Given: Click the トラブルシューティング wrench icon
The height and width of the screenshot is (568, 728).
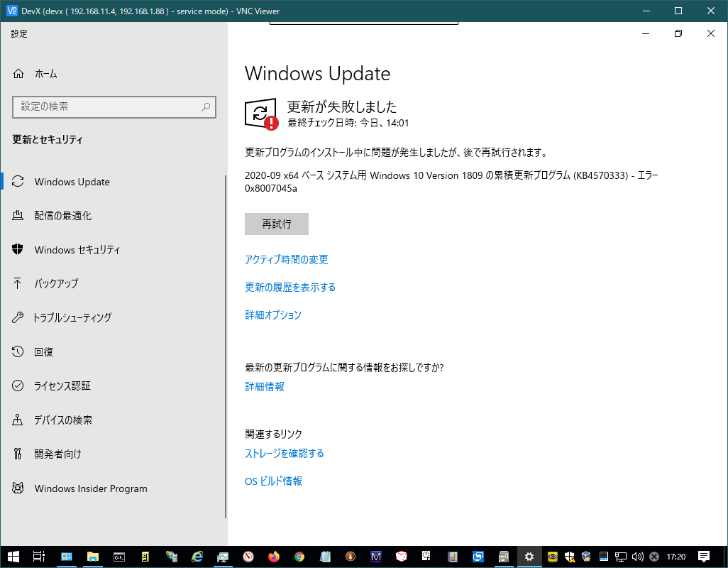Looking at the screenshot, I should tap(18, 317).
